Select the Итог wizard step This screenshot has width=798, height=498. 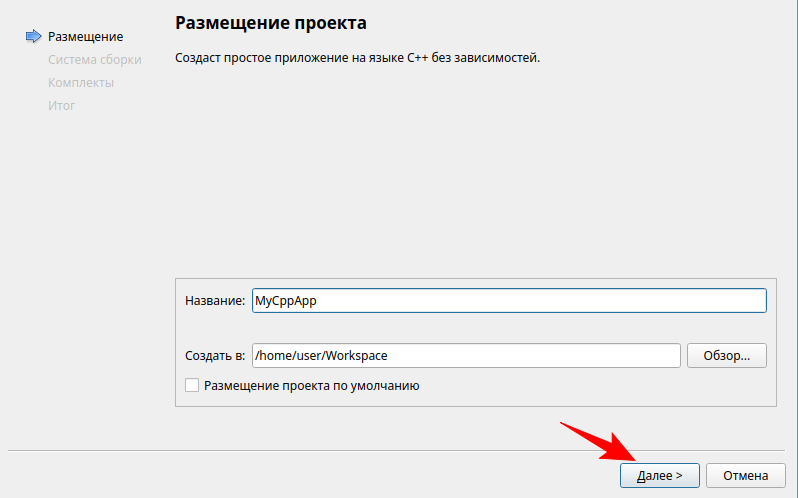[61, 106]
